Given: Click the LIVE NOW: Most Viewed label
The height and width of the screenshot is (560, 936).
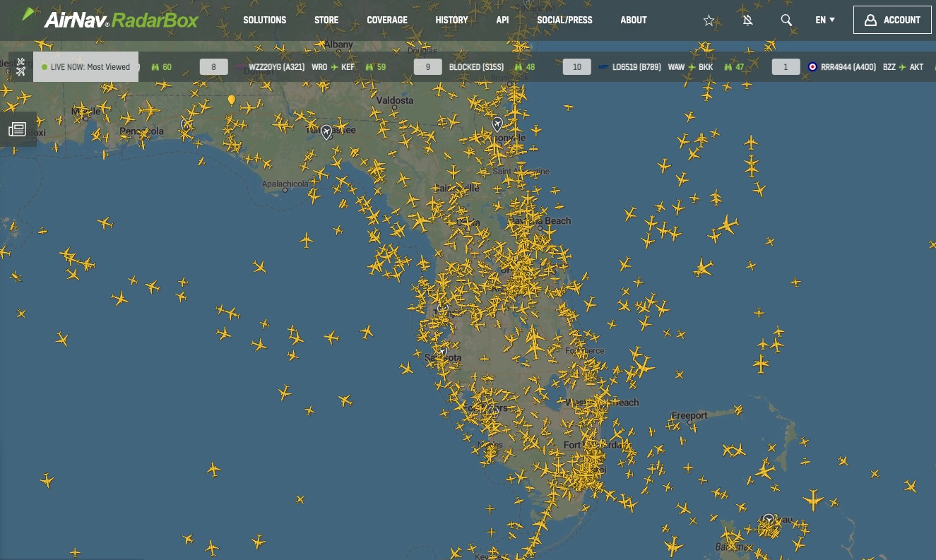Looking at the screenshot, I should pos(86,67).
